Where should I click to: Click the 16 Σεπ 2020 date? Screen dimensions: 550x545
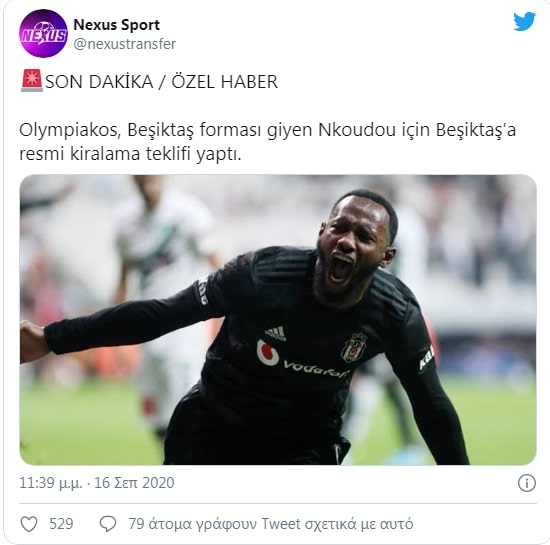point(134,483)
